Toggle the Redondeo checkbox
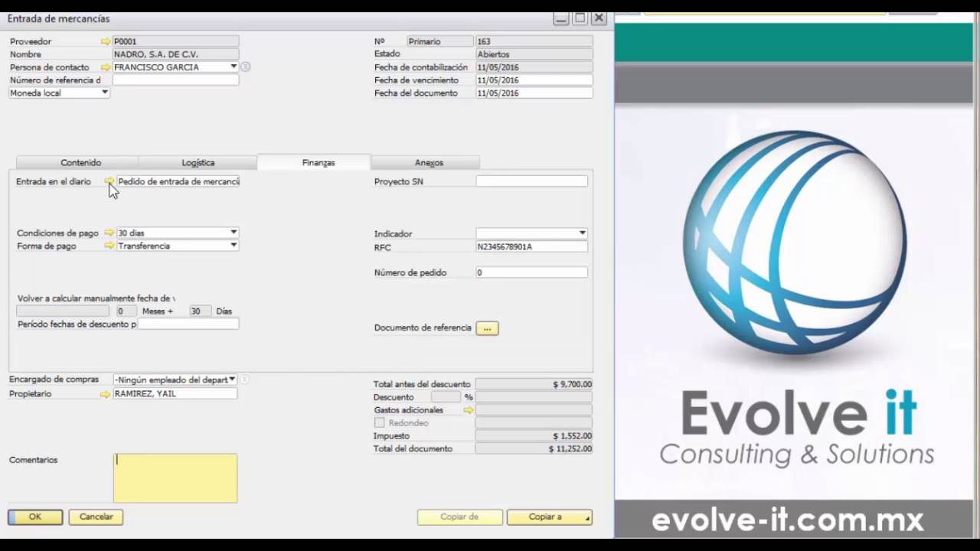The width and height of the screenshot is (980, 551). (379, 423)
